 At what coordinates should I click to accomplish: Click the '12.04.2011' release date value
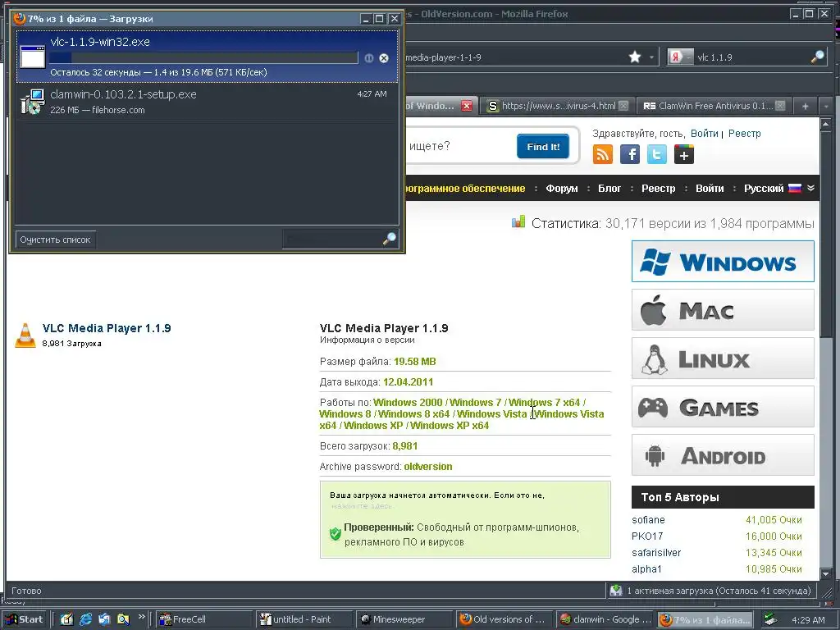click(x=408, y=382)
